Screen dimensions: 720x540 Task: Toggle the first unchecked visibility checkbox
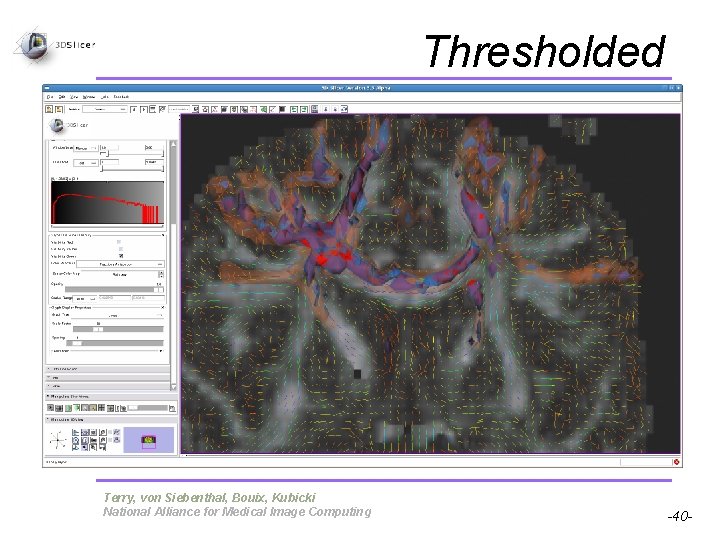pos(119,242)
